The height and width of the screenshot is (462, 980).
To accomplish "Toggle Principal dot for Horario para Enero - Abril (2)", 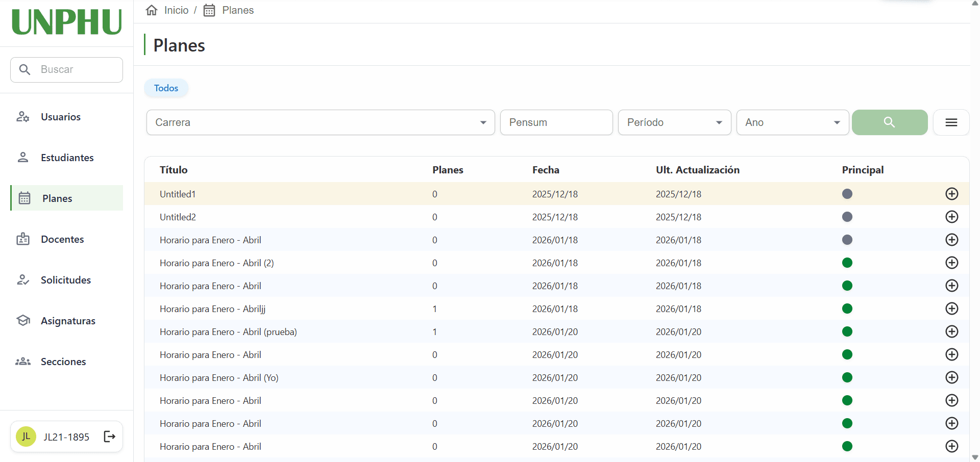I will tap(847, 263).
